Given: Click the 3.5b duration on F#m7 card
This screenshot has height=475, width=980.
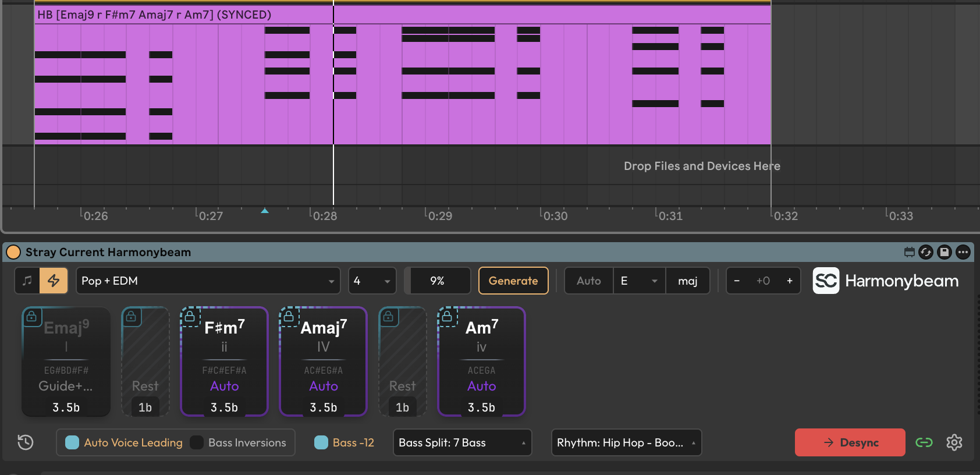Looking at the screenshot, I should point(225,407).
